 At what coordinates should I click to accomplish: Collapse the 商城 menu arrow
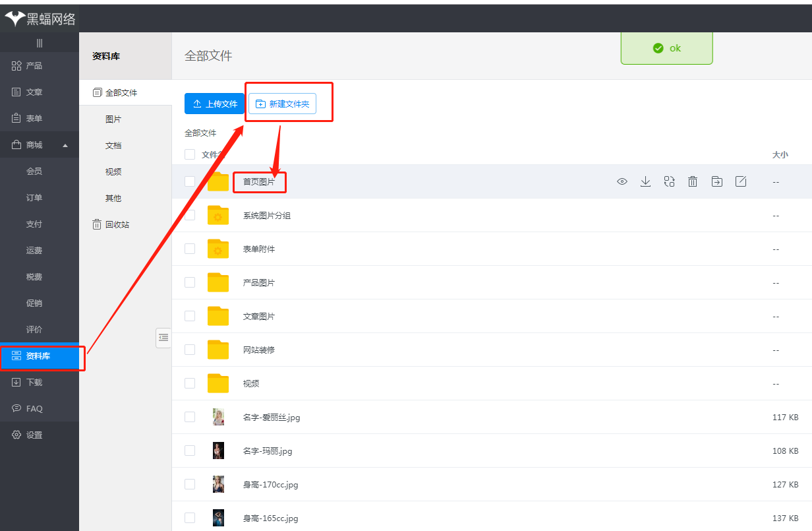(65, 145)
